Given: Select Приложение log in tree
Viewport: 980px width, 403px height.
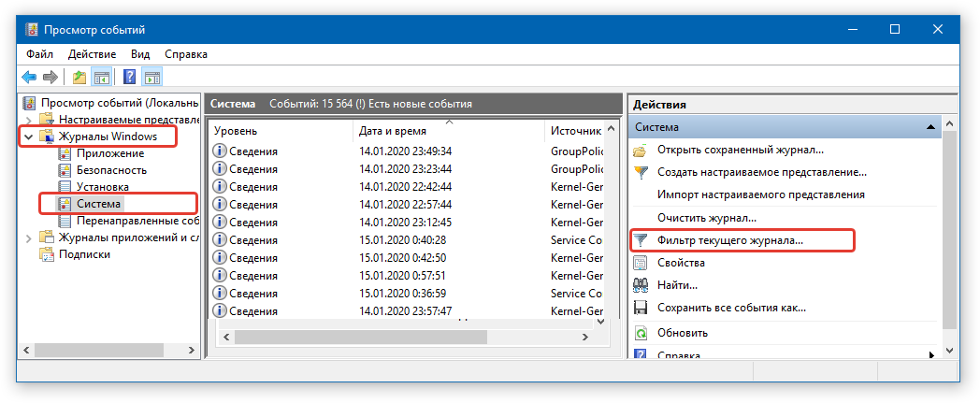Looking at the screenshot, I should point(110,153).
